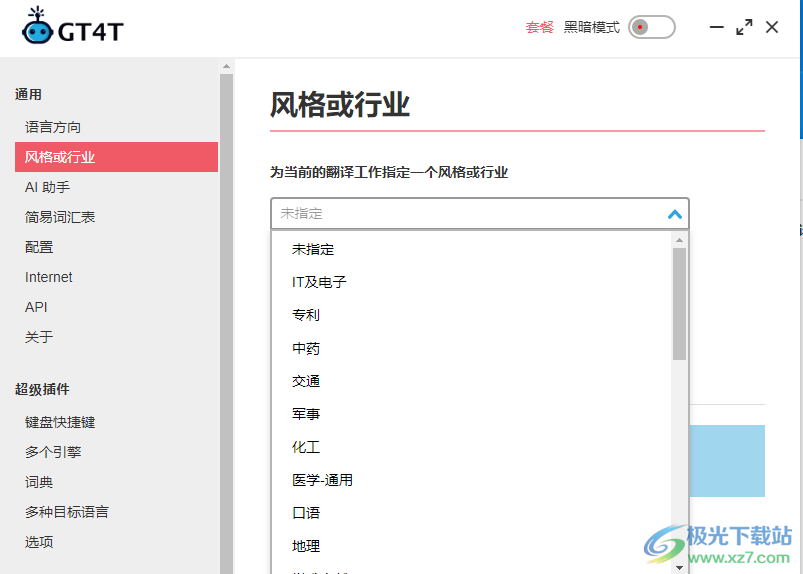This screenshot has width=803, height=574.
Task: Open 键盘快捷键 plugin settings
Action: tap(60, 422)
